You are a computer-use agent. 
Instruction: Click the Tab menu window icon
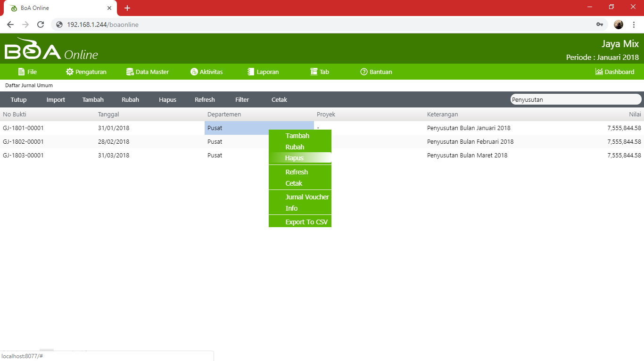(x=314, y=72)
